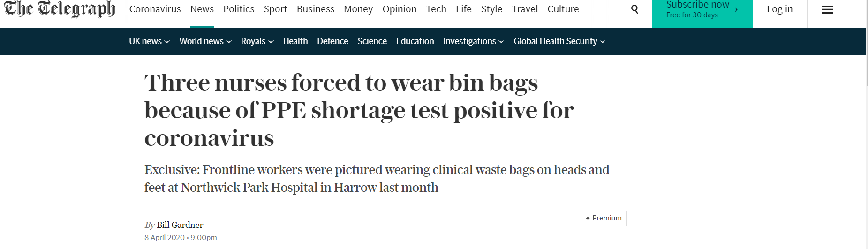The image size is (868, 249).
Task: Open the Business section
Action: coord(316,9)
